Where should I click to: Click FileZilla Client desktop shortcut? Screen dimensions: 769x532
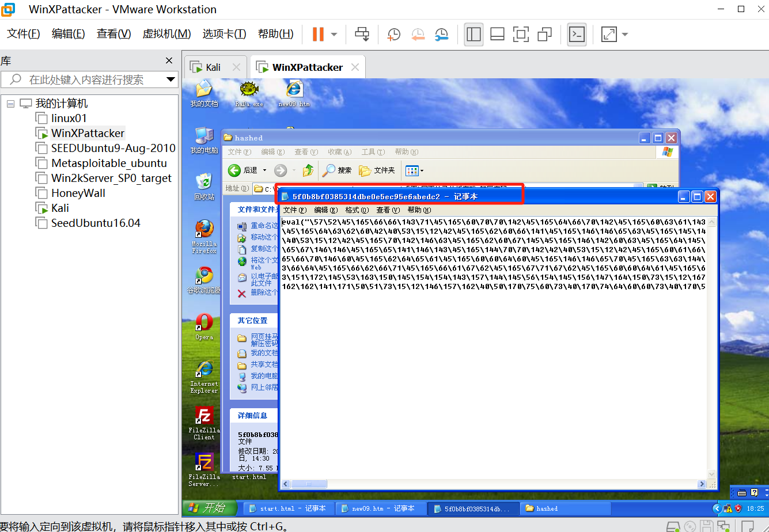point(204,423)
